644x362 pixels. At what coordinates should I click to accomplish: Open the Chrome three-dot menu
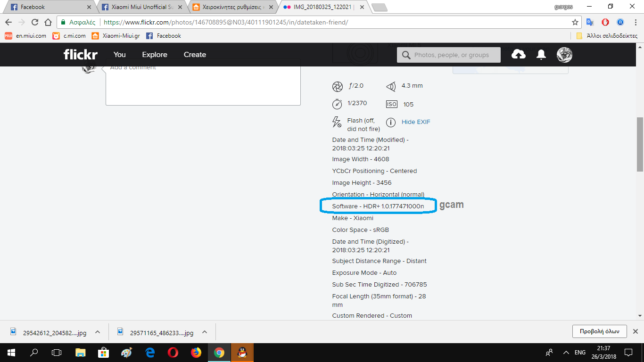coord(636,22)
